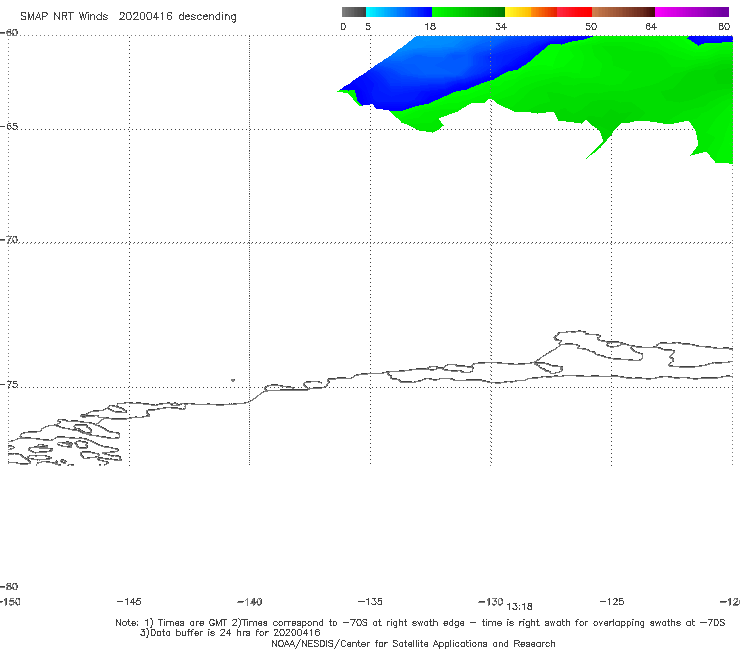Click the -135 longitude axis label

pos(370,601)
